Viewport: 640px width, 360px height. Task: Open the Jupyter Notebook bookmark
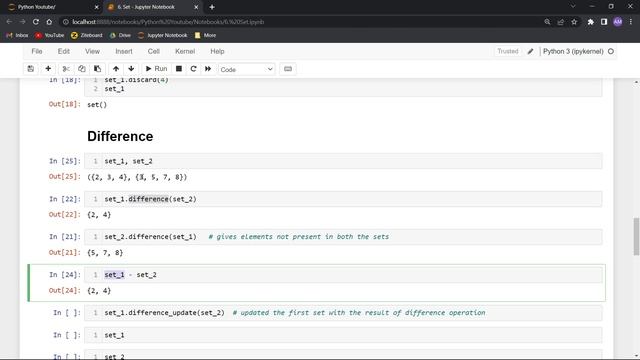[162, 36]
